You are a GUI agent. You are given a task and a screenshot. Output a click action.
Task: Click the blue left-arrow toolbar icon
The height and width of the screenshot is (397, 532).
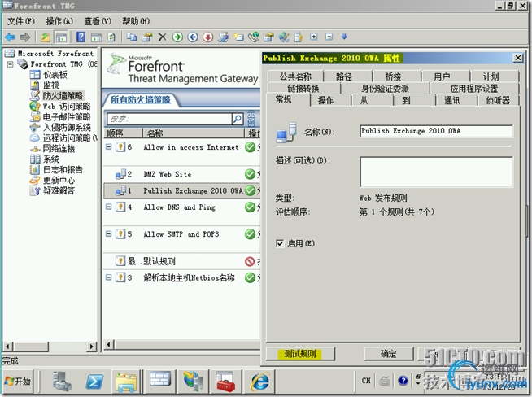(193, 37)
